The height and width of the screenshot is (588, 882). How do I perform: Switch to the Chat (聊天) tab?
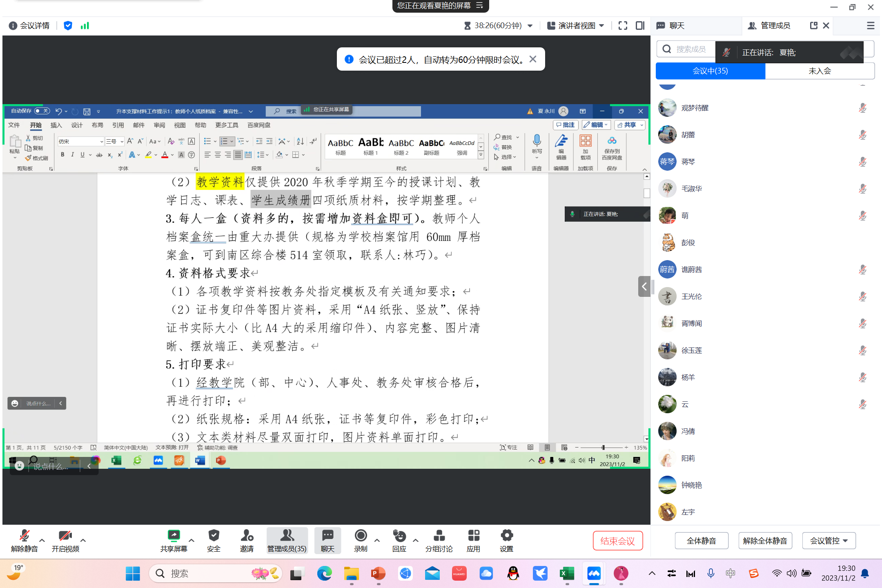click(x=676, y=26)
